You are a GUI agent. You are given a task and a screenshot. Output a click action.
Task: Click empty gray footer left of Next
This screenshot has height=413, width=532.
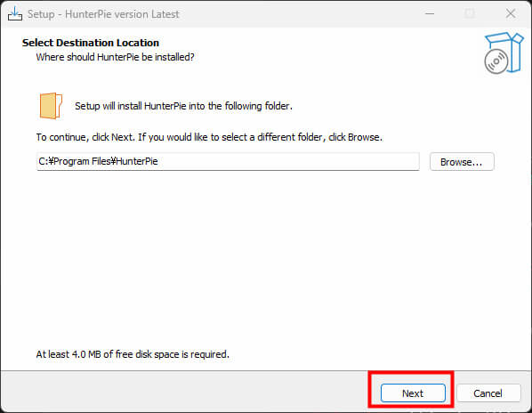pos(183,392)
